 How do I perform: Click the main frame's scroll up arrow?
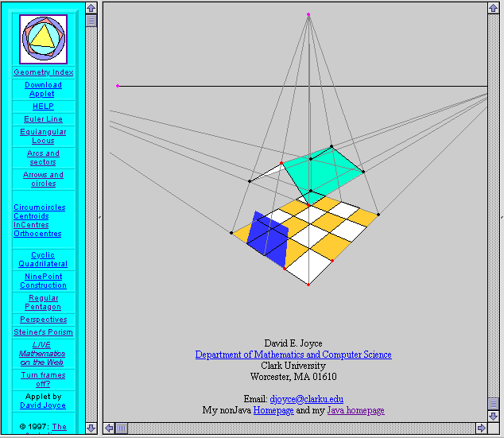coord(493,8)
